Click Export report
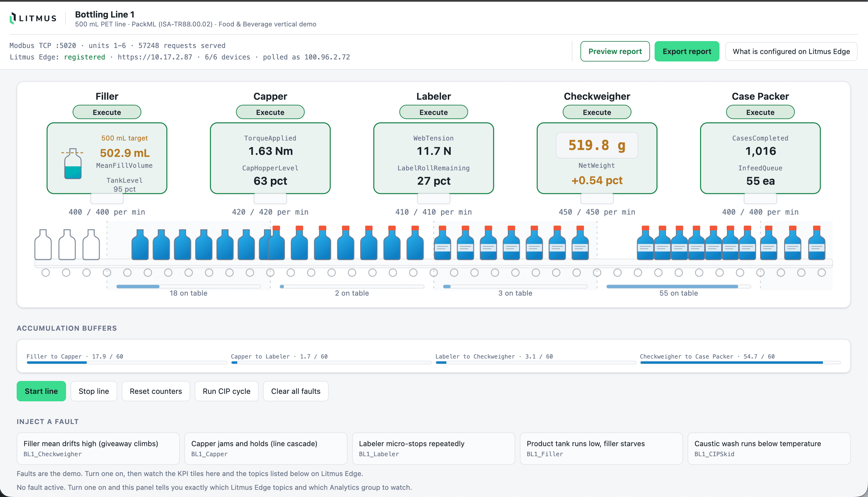868x497 pixels. coord(687,51)
